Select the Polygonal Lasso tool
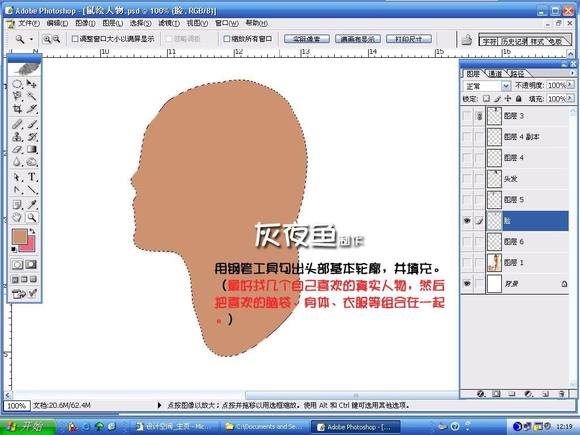Viewport: 580px width, 435px height. 17,96
